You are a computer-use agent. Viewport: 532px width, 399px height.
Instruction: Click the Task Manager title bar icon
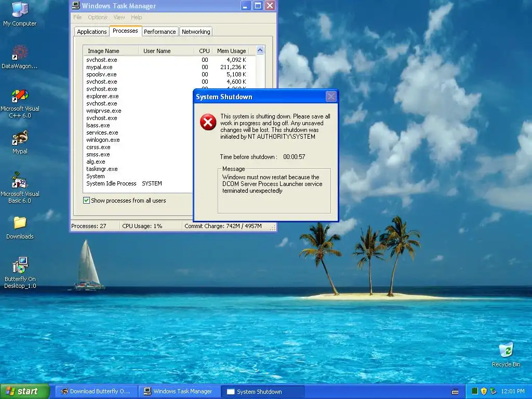[76, 5]
